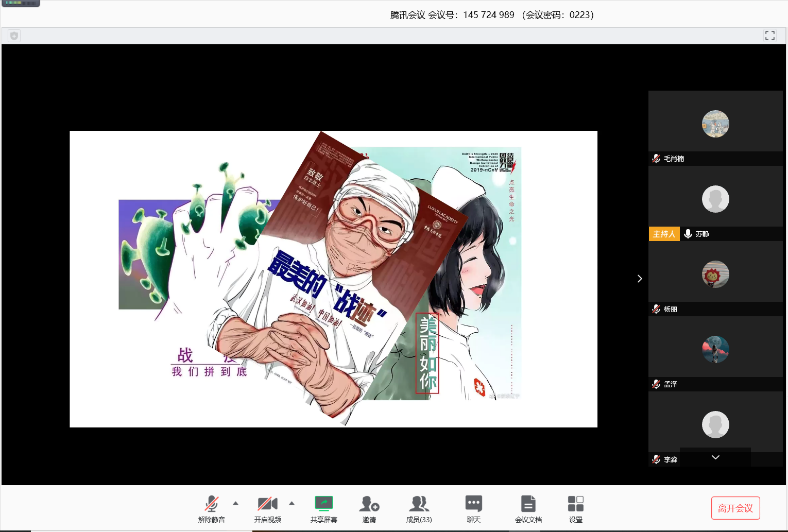Viewport: 788px width, 532px height.
Task: Click the shield security icon at top-left
Action: tap(14, 36)
